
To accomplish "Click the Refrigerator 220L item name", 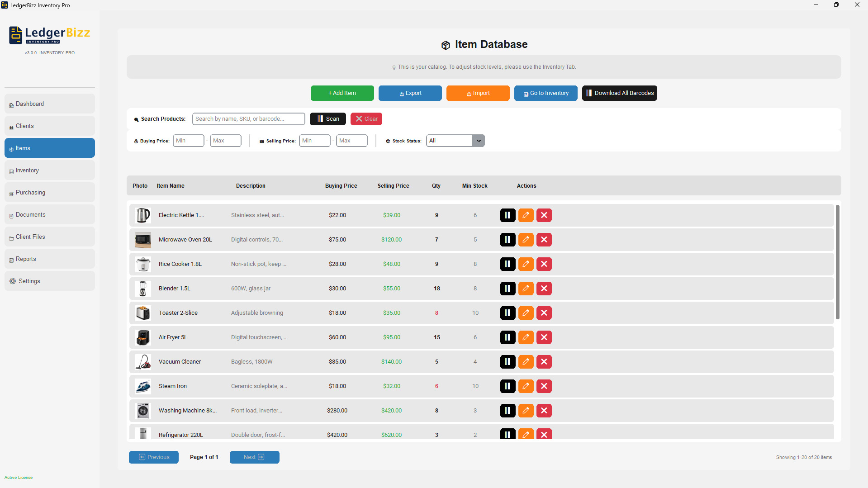I will click(x=180, y=435).
